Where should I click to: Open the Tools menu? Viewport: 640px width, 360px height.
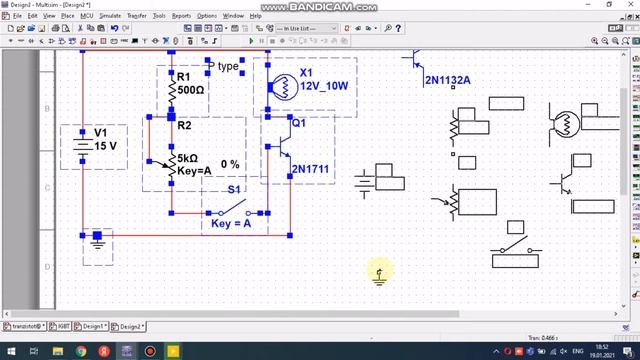[x=159, y=16]
